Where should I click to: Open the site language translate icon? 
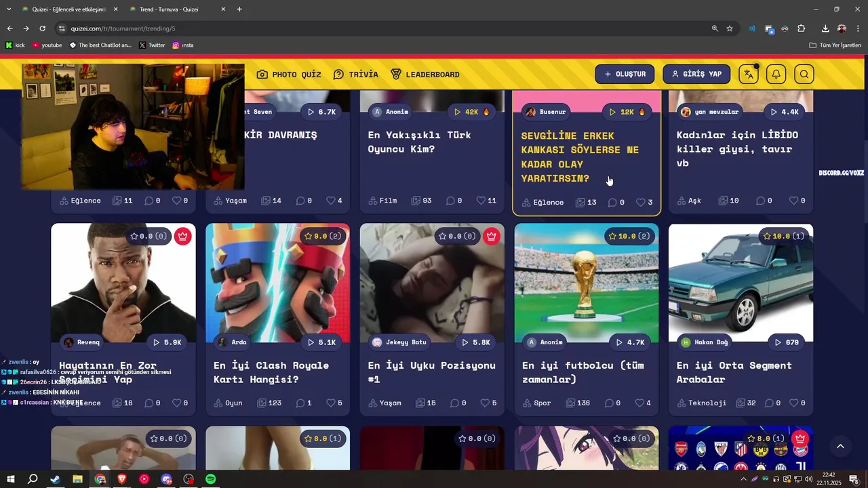(x=749, y=74)
